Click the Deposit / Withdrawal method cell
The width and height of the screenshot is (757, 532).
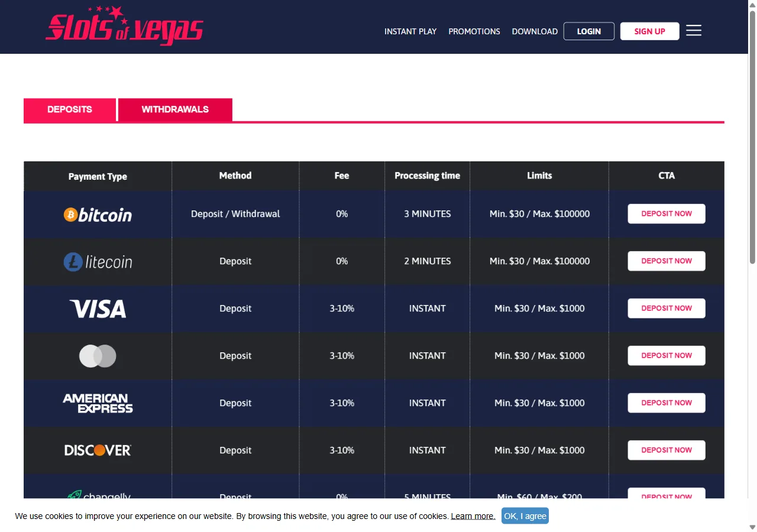(235, 214)
